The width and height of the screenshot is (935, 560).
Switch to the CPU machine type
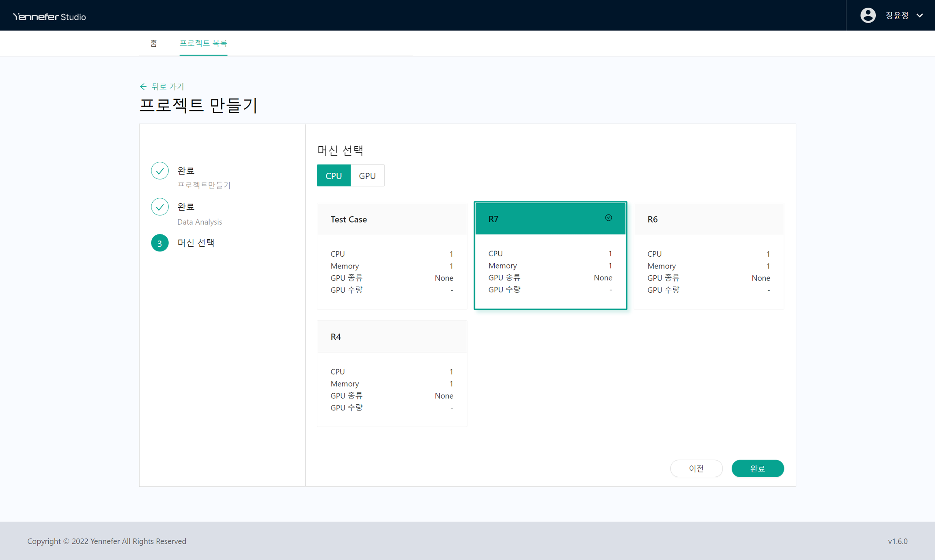point(334,176)
